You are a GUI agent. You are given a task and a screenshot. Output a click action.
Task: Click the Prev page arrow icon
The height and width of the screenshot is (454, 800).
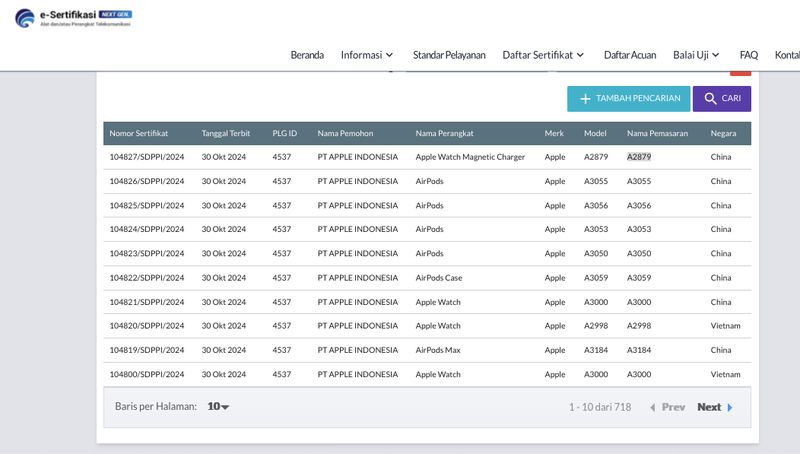tap(653, 408)
